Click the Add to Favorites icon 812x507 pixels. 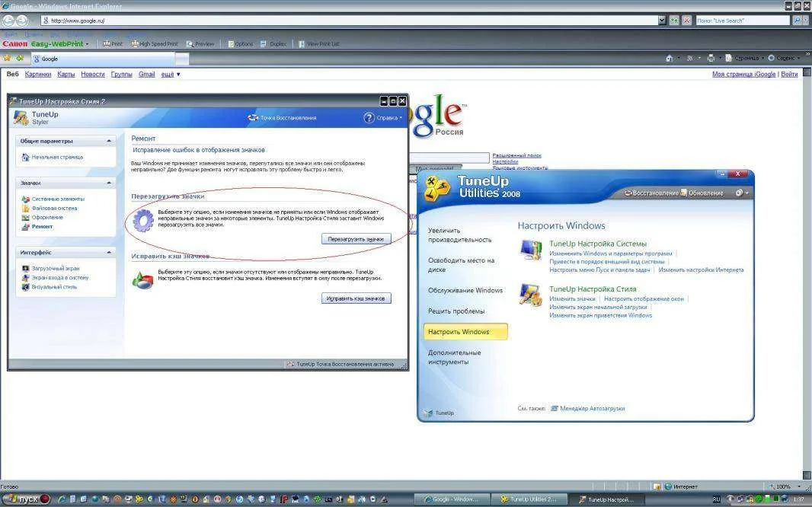pyautogui.click(x=21, y=58)
